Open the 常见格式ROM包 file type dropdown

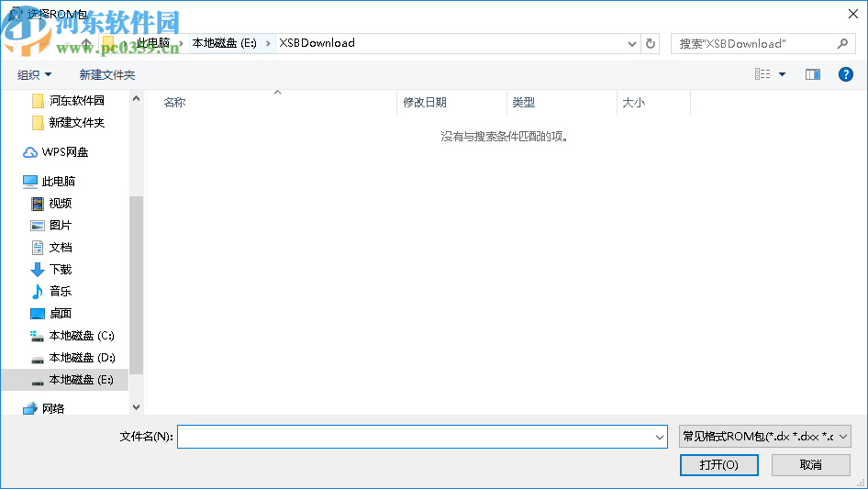(x=765, y=437)
